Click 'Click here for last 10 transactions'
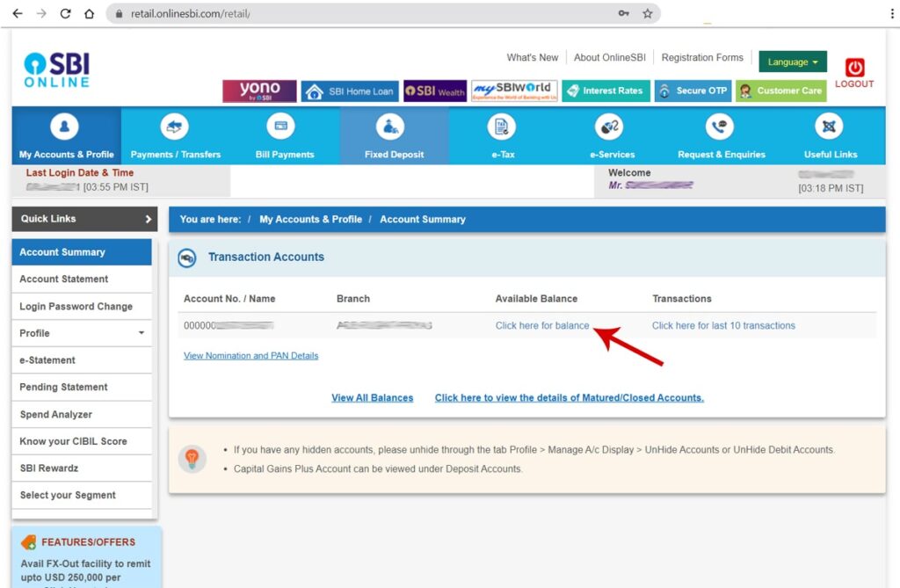Viewport: 900px width, 588px height. pos(723,325)
